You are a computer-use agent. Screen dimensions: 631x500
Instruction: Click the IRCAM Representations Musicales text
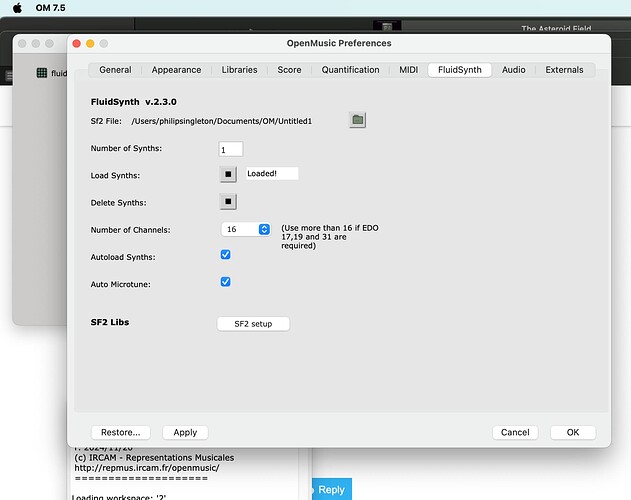[x=154, y=458]
